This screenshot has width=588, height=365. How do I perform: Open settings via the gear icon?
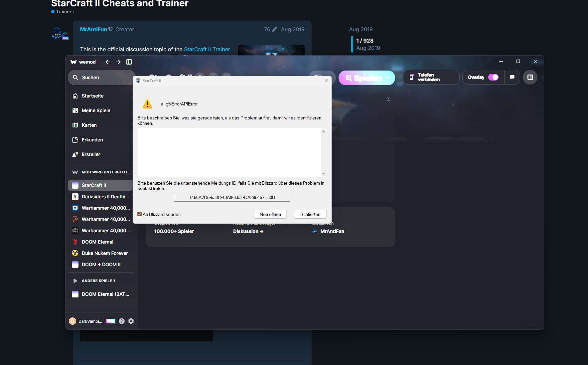131,321
